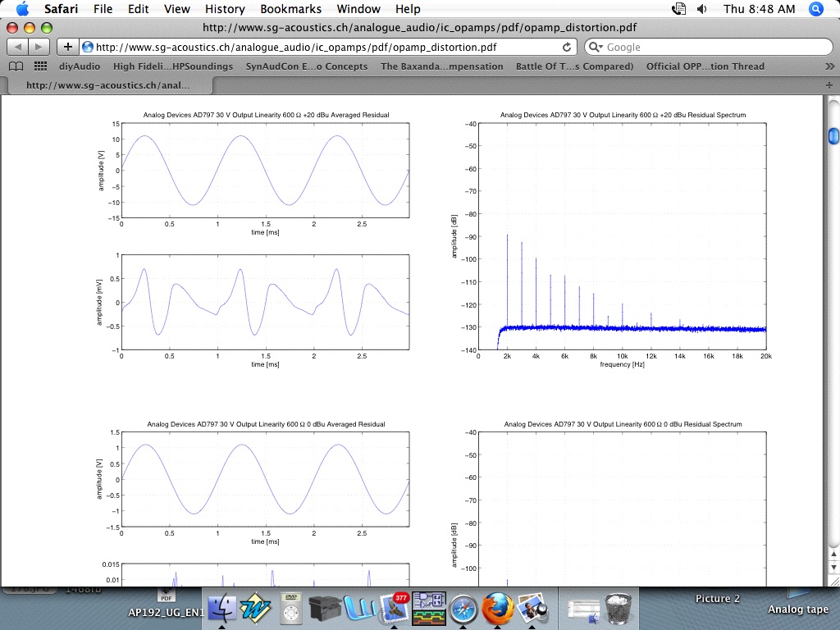Image resolution: width=840 pixels, height=630 pixels.
Task: Open Spotlight search magnifier
Action: [816, 8]
